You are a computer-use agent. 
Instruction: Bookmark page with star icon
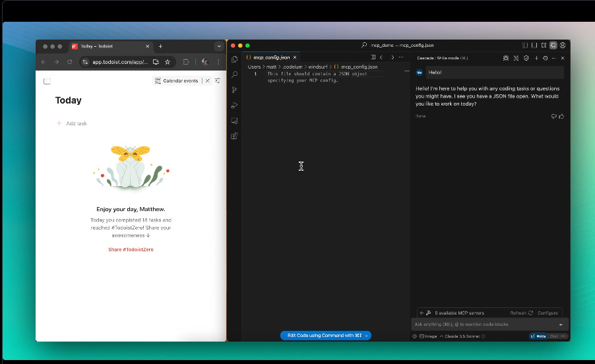[168, 62]
